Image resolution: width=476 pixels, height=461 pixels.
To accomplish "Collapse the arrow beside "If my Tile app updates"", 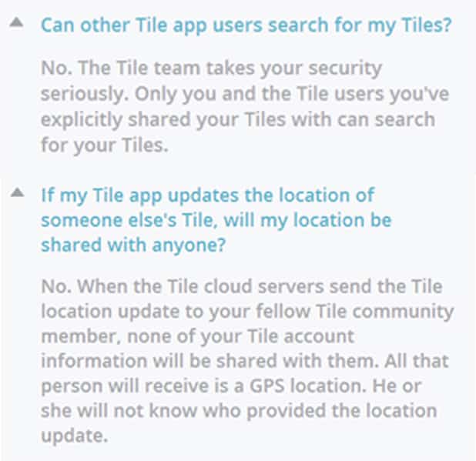I will point(16,195).
